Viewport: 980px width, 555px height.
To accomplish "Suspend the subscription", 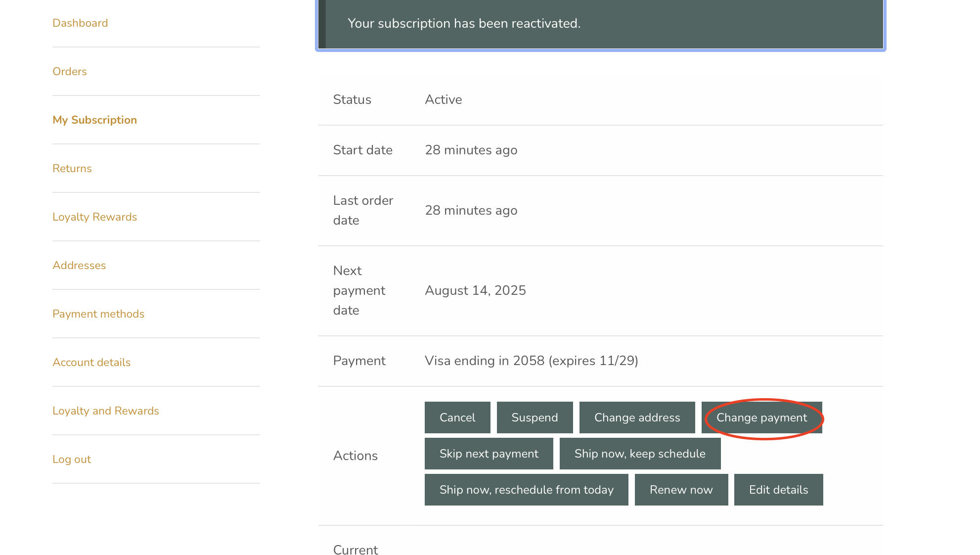I will 535,417.
